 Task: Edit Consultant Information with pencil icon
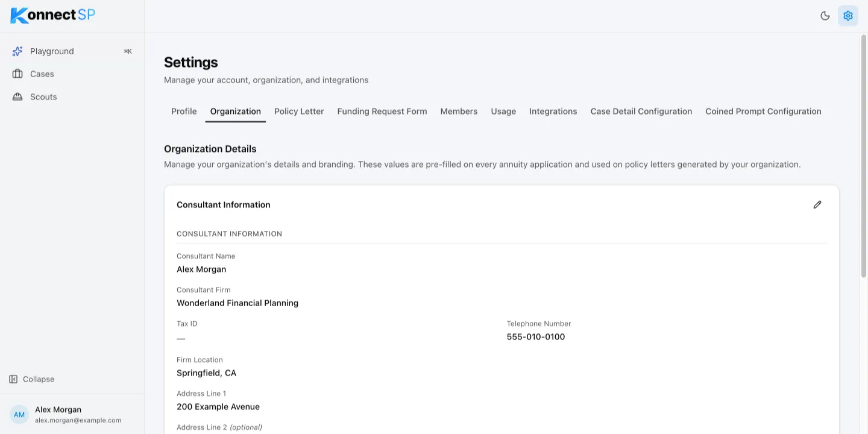coord(817,205)
